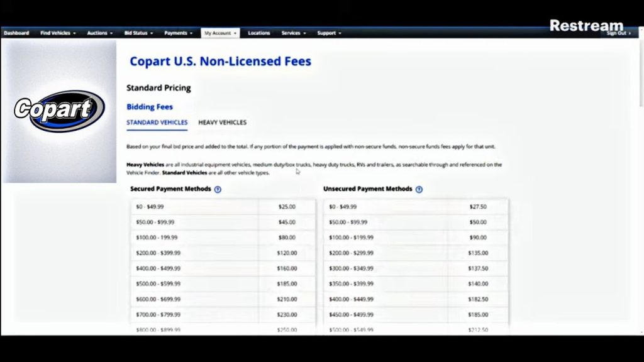Click the Bidding Fees heading
This screenshot has height=362, width=644.
click(x=150, y=107)
